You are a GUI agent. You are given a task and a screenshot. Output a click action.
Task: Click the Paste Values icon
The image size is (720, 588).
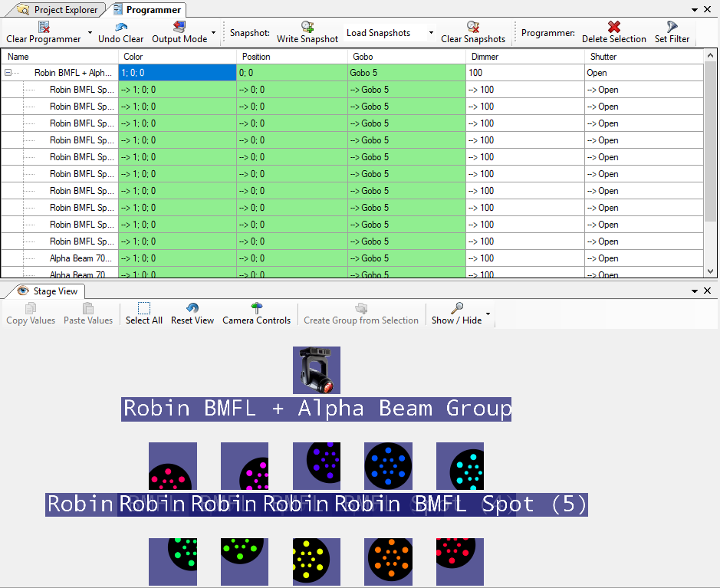click(88, 308)
